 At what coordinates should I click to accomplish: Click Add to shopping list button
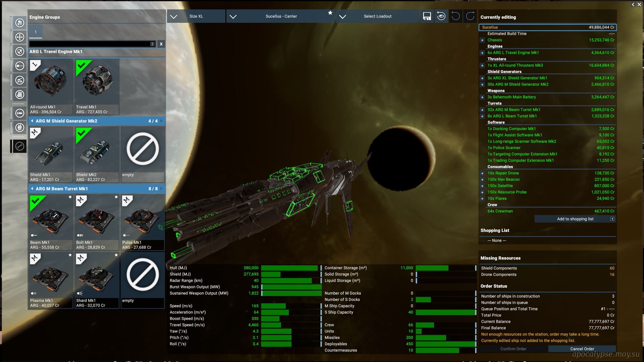click(575, 219)
